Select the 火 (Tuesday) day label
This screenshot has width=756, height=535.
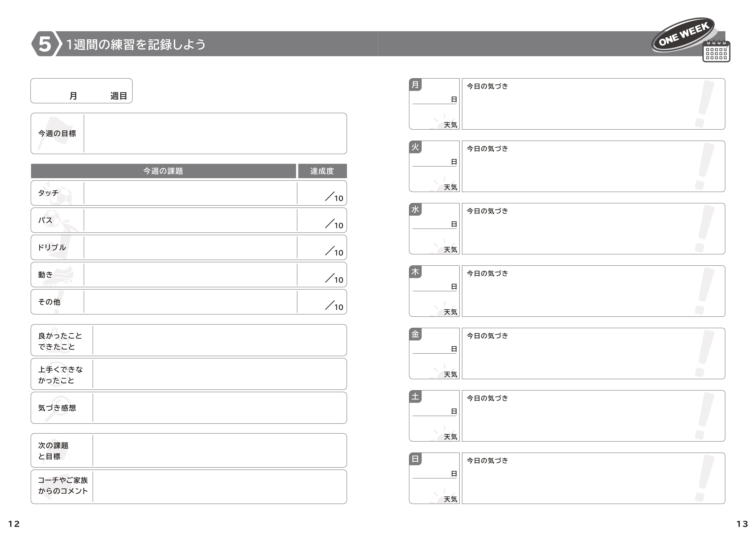point(415,147)
